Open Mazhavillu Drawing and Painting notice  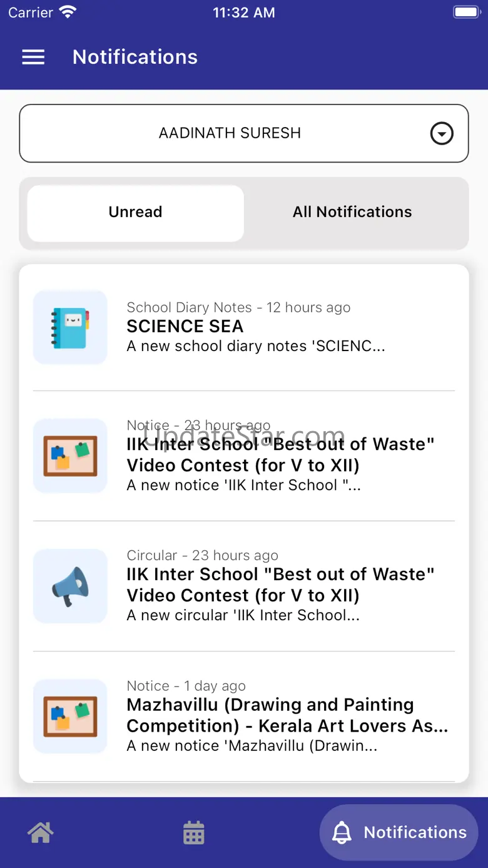click(x=244, y=717)
